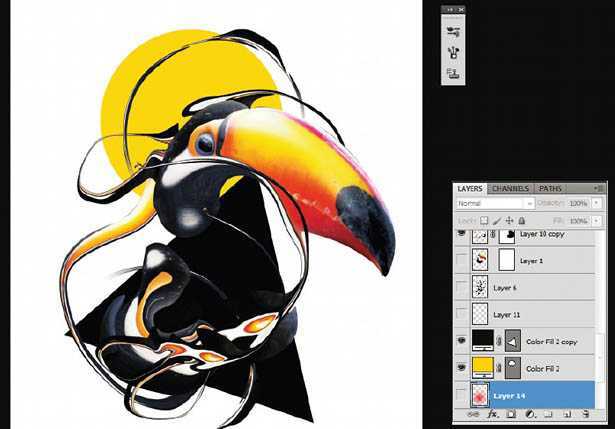Screen dimensions: 615x429
Task: Click the Create new layer icon
Action: (567, 414)
